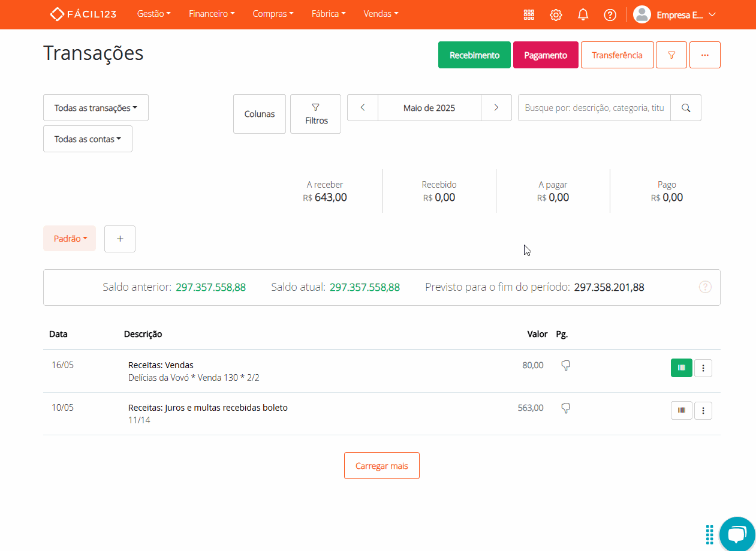Open the apps grid icon in header
The image size is (756, 551).
pyautogui.click(x=529, y=15)
